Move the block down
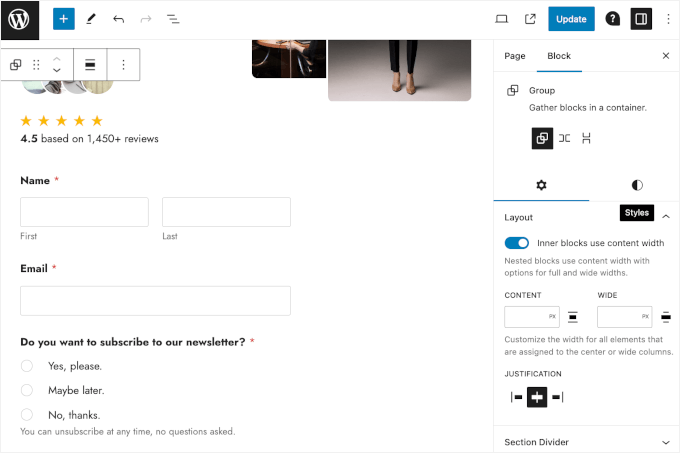This screenshot has height=453, width=680. pyautogui.click(x=57, y=70)
